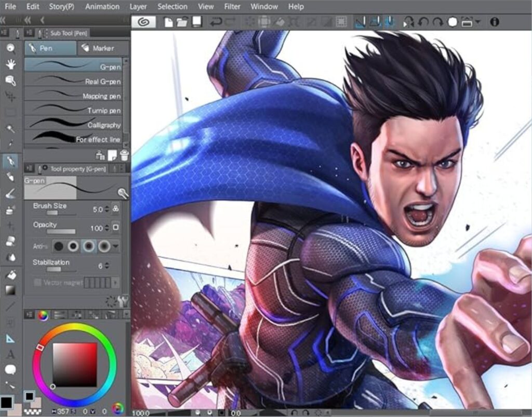Viewport: 532px width, 417px height.
Task: Click the Brush Size stepper arrows
Action: coord(107,209)
